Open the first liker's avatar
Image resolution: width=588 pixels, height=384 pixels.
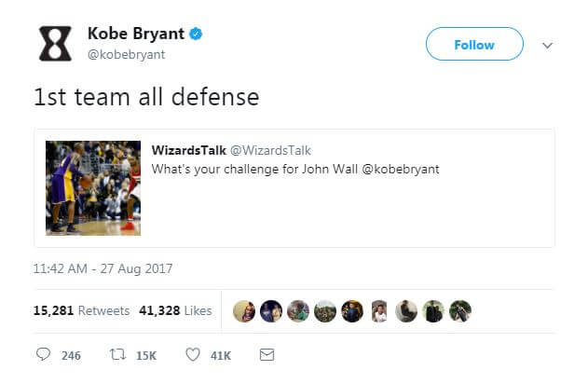pyautogui.click(x=244, y=310)
